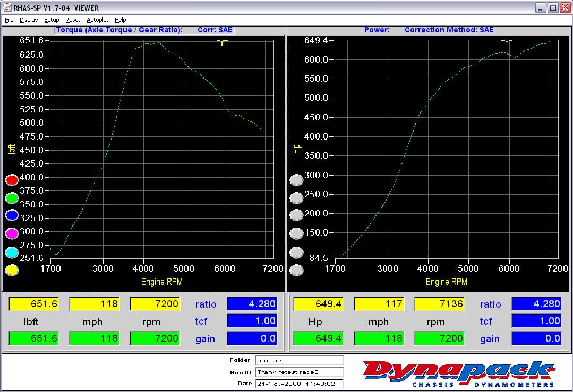Screen dimensions: 573x392
Task: Click the yellow cursor marker atop power graph
Action: coord(507,43)
